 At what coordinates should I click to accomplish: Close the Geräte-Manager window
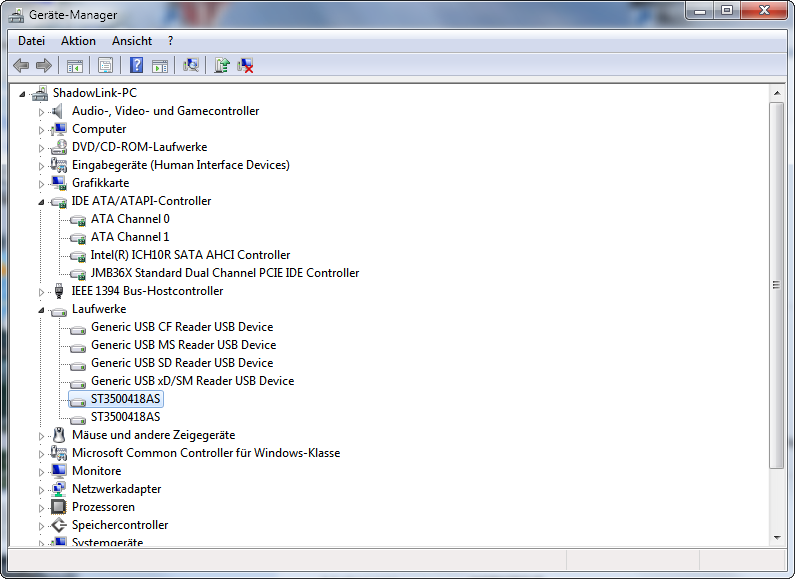[764, 11]
